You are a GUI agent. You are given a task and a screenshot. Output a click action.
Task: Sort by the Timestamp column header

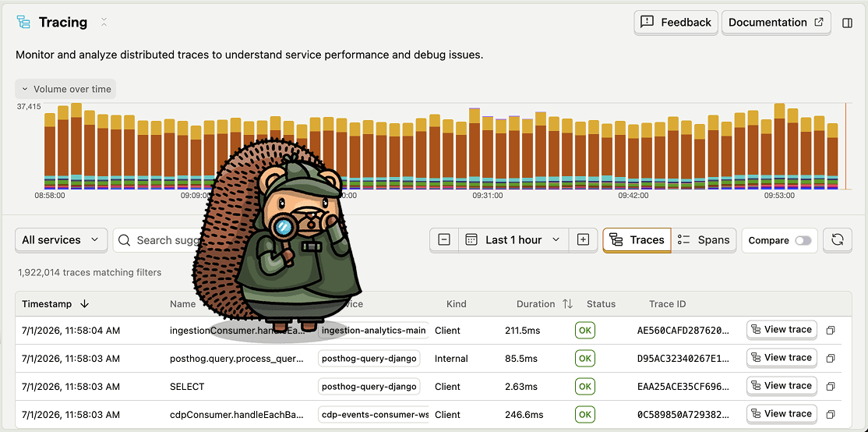click(x=55, y=303)
